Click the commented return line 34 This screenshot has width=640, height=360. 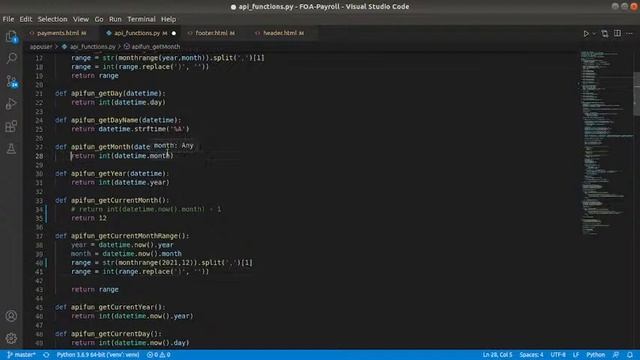146,209
